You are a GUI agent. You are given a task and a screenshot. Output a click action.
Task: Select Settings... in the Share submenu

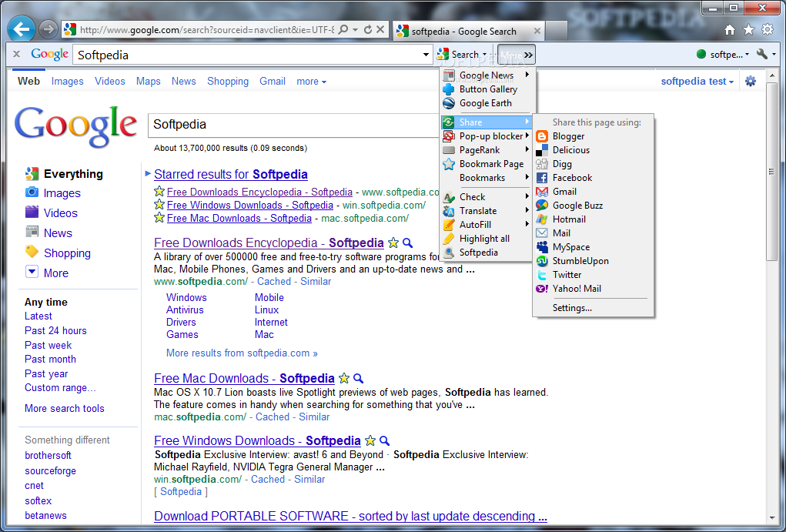coord(573,308)
